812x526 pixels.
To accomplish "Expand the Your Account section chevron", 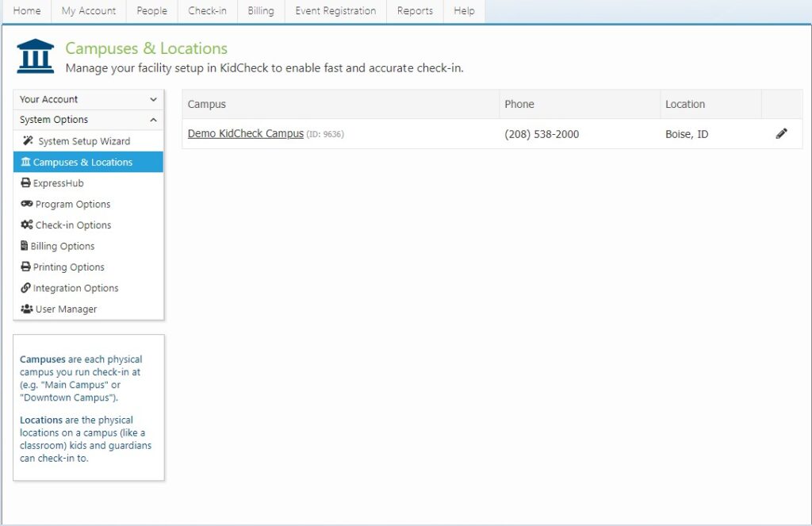I will (x=153, y=99).
